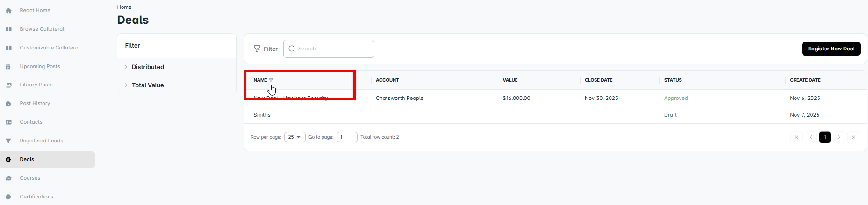This screenshot has height=205, width=868.
Task: Click the Post History clock icon
Action: click(x=8, y=104)
